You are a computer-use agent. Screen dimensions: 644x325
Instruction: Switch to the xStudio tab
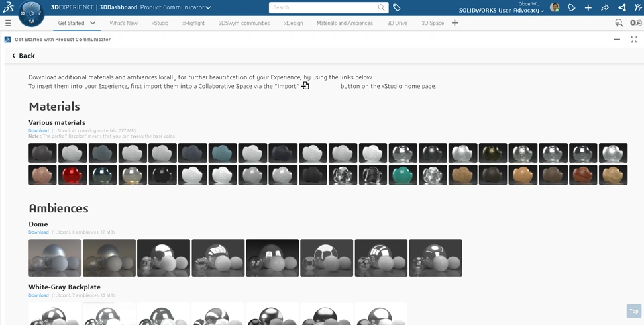(160, 23)
